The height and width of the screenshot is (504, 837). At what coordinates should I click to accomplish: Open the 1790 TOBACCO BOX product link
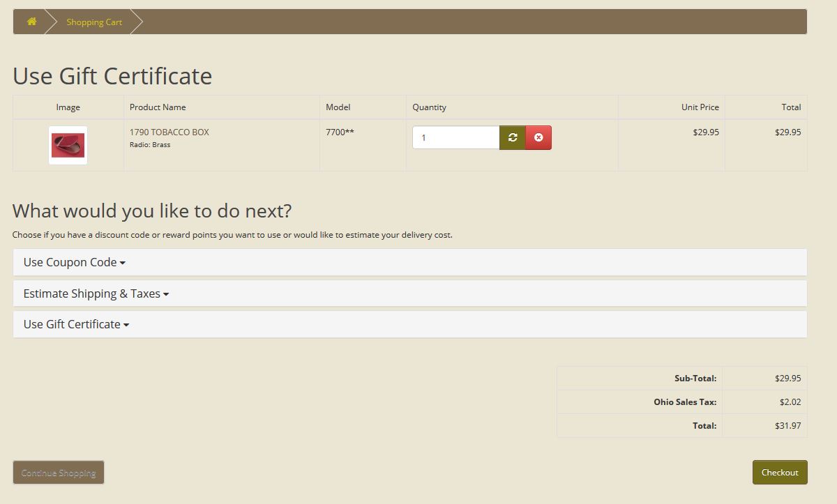point(169,132)
